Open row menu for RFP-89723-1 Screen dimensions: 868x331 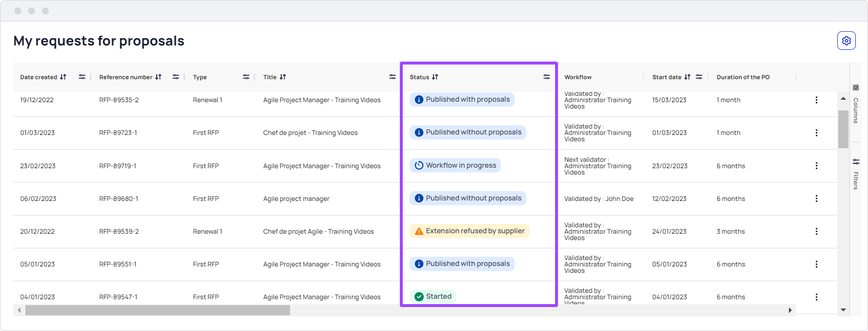pyautogui.click(x=816, y=133)
